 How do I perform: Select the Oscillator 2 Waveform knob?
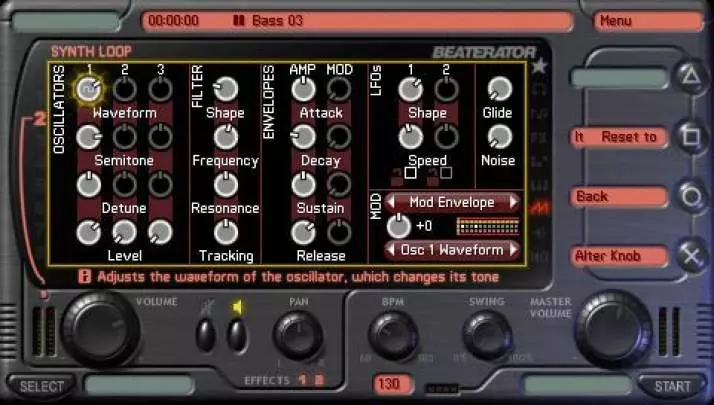(124, 89)
